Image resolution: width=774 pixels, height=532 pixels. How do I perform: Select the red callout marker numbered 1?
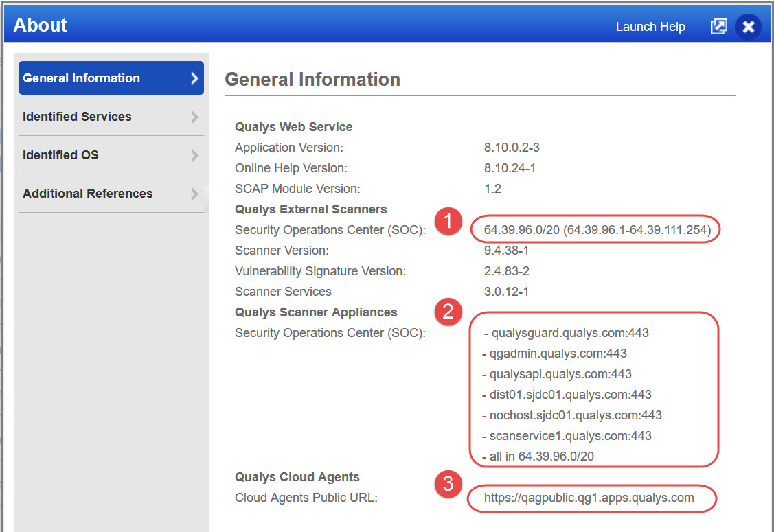[x=448, y=222]
